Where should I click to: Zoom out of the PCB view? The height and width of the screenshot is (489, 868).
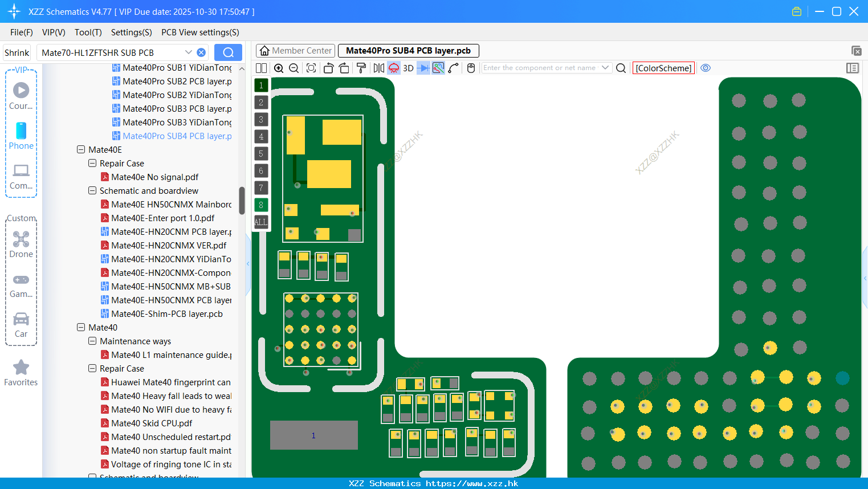point(294,68)
